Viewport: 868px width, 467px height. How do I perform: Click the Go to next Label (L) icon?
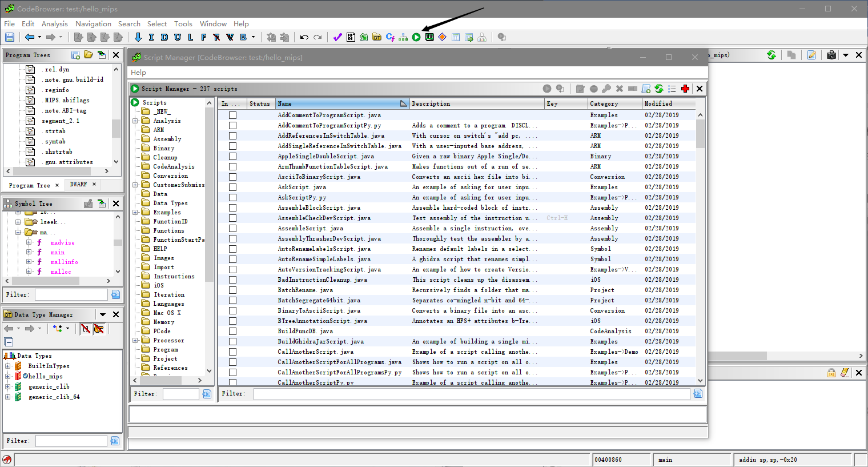(x=190, y=37)
